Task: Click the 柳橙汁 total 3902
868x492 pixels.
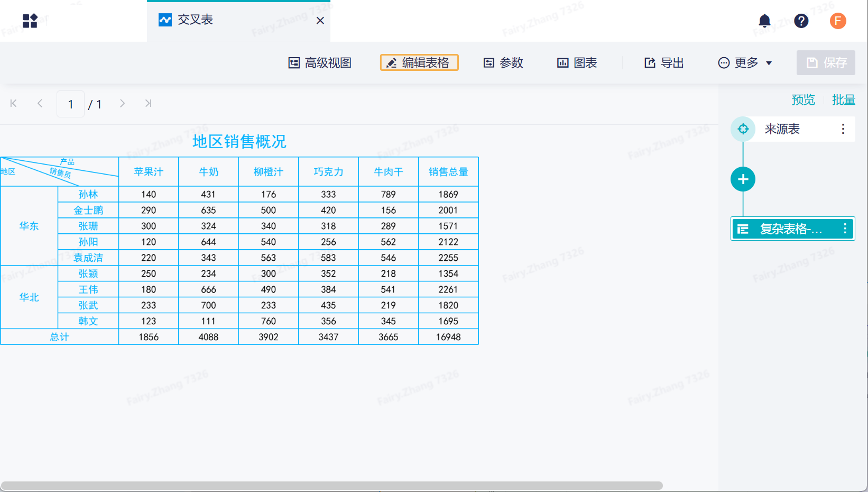Action: tap(269, 337)
